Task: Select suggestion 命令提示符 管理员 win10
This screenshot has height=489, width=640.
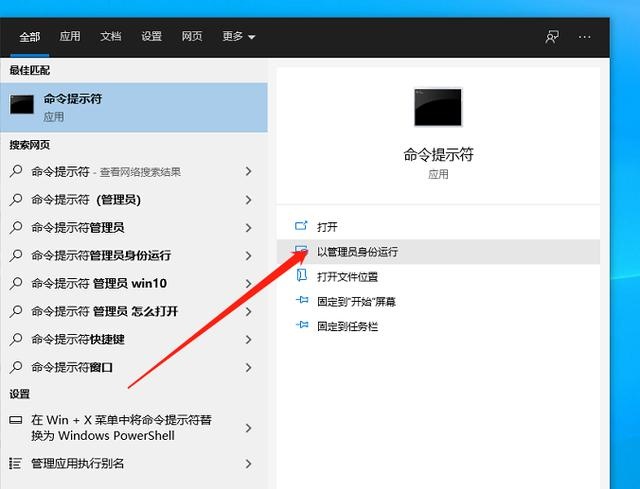Action: tap(134, 283)
